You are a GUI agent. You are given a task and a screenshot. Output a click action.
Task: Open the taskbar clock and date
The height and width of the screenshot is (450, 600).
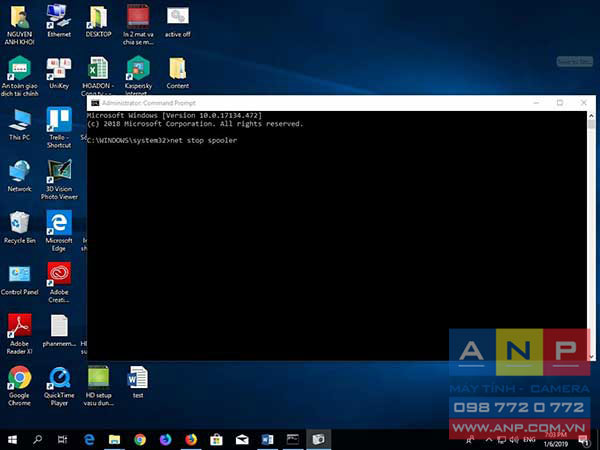[556, 440]
